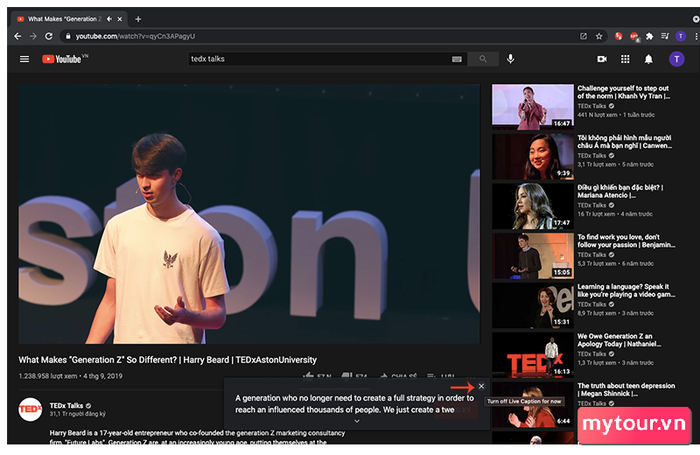Open the on-screen keyboard in the search box

pos(457,59)
